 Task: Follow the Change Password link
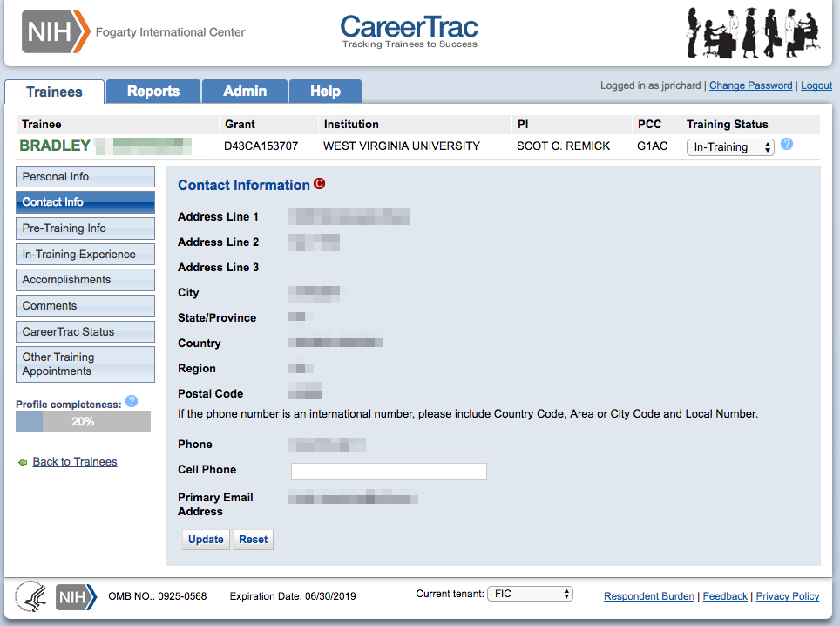[x=750, y=85]
